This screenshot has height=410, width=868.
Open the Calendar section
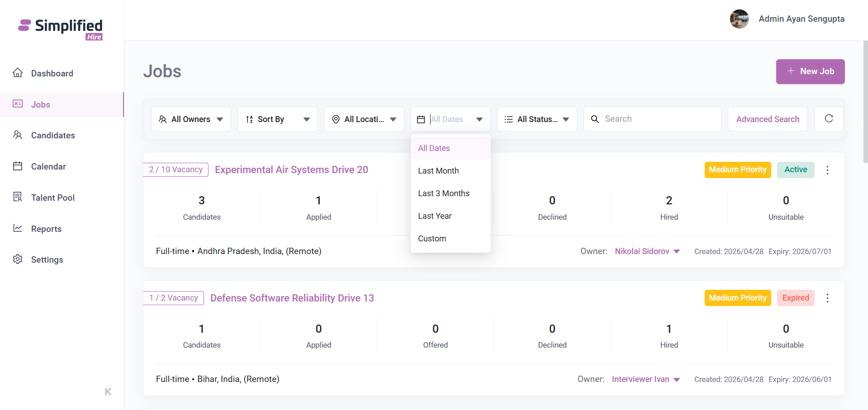tap(48, 166)
